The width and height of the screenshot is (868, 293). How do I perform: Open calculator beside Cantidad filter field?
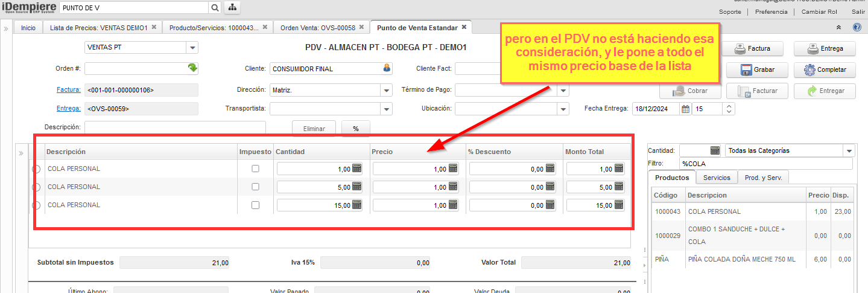click(x=716, y=150)
